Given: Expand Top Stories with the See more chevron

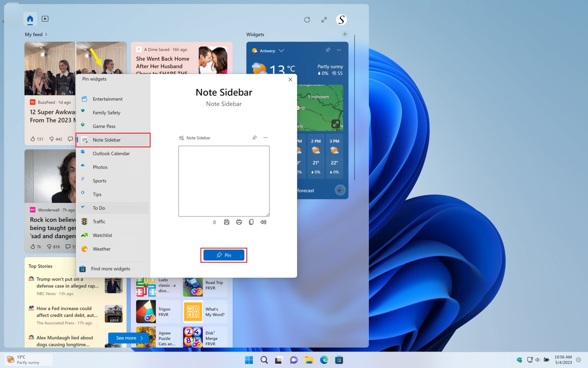Looking at the screenshot, I should click(142, 338).
